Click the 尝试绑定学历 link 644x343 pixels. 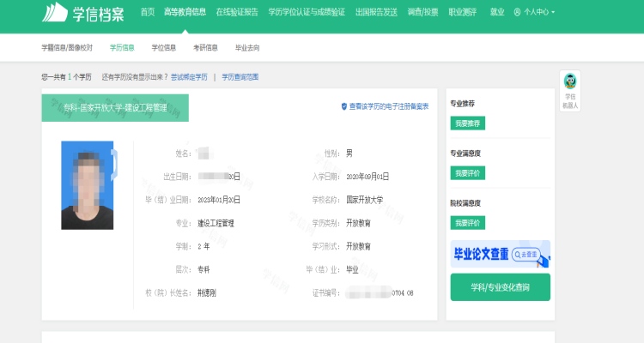[x=189, y=77]
